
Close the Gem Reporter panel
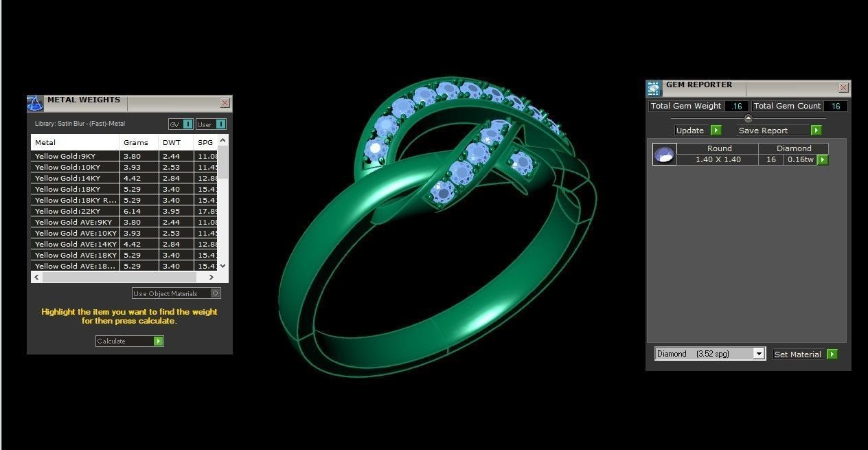coord(843,88)
